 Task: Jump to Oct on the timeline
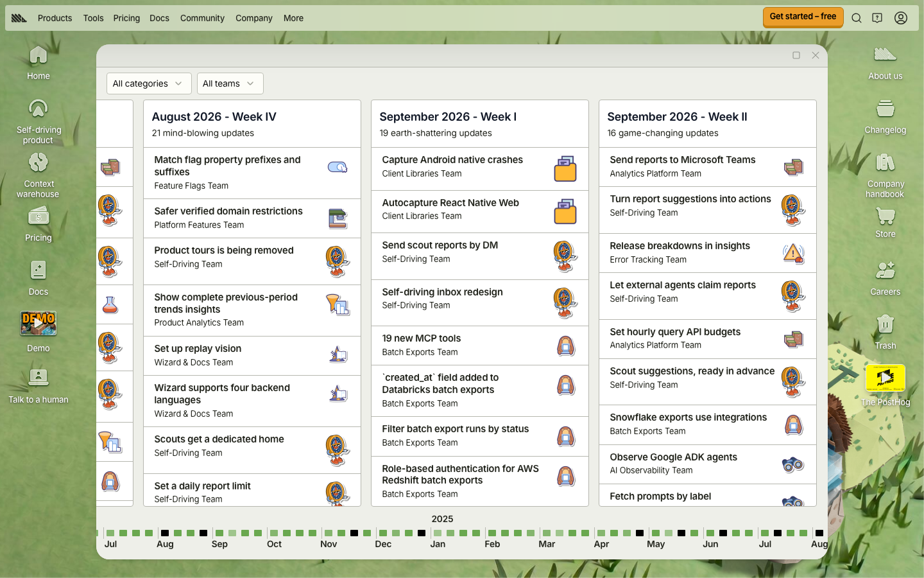coord(274,544)
